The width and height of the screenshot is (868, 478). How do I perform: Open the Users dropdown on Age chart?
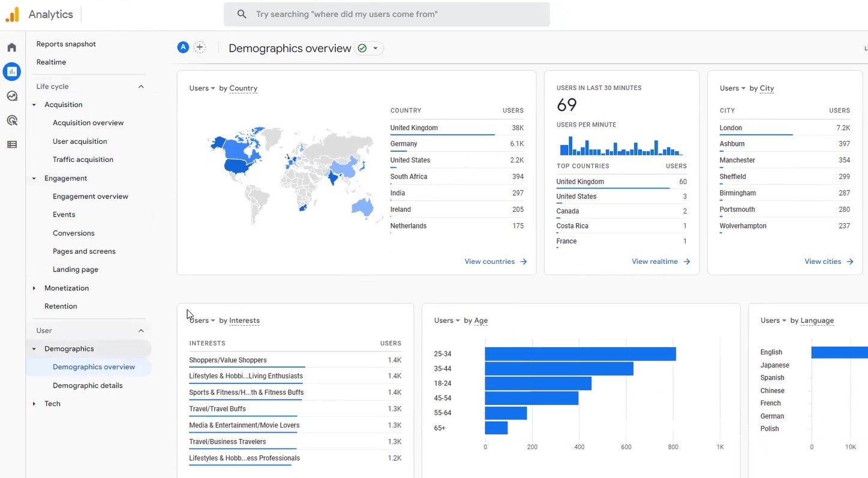[x=446, y=320]
